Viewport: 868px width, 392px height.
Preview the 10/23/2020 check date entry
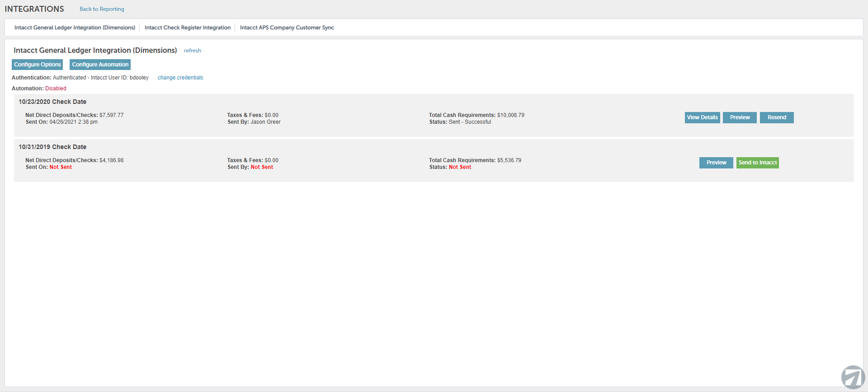(740, 117)
